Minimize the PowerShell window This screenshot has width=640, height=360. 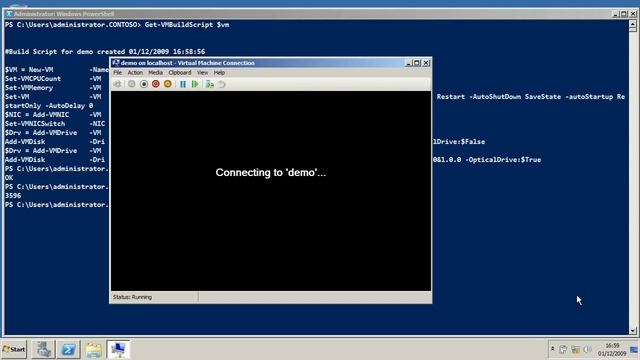click(x=616, y=14)
